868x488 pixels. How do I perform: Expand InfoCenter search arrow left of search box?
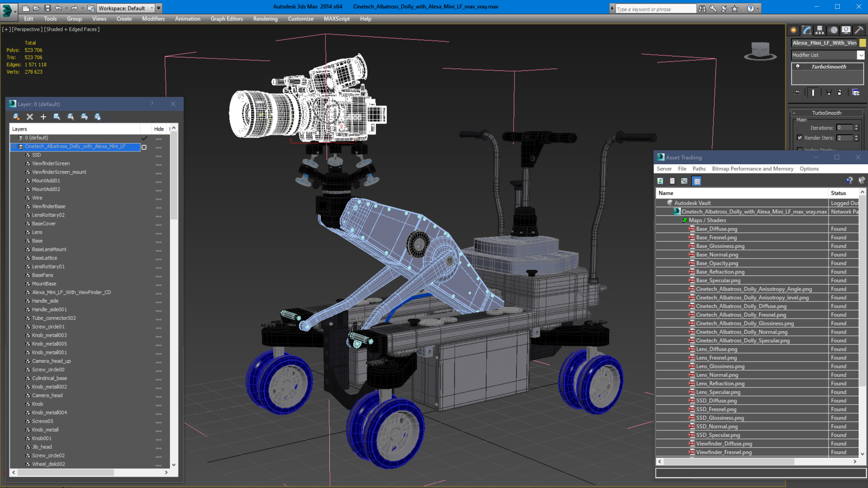pos(612,9)
